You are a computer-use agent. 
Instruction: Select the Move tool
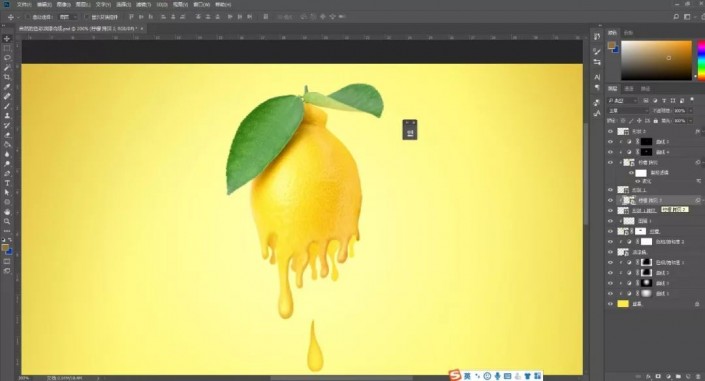click(x=7, y=39)
